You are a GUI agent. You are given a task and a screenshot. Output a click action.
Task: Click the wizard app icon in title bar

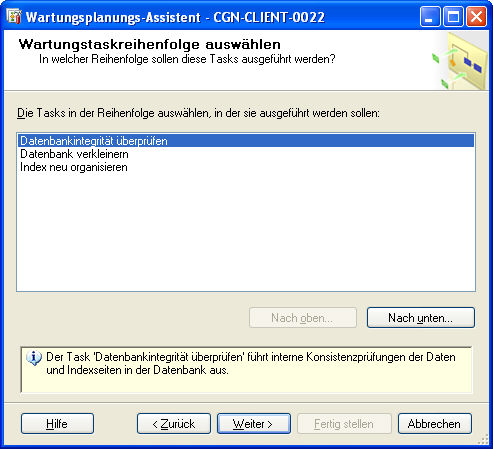(14, 17)
